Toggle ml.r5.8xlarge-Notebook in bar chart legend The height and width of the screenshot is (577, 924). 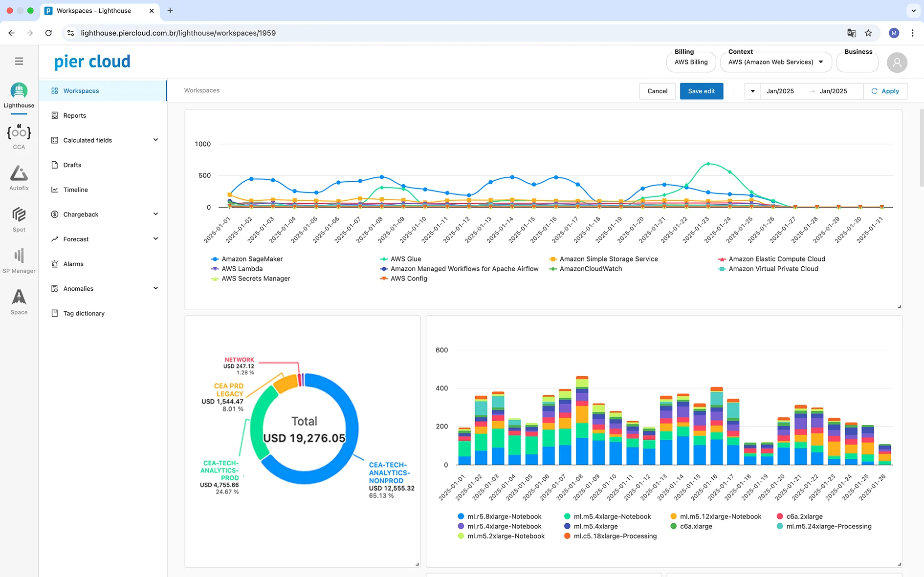[504, 516]
